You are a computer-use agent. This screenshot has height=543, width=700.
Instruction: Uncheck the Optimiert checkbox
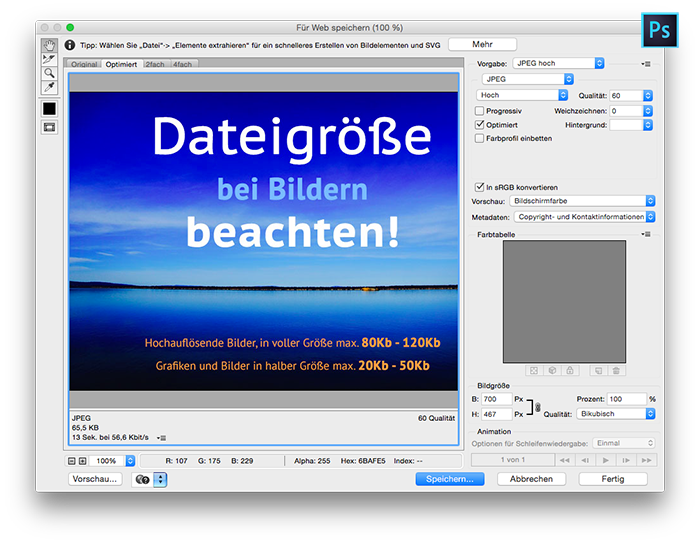[x=479, y=125]
